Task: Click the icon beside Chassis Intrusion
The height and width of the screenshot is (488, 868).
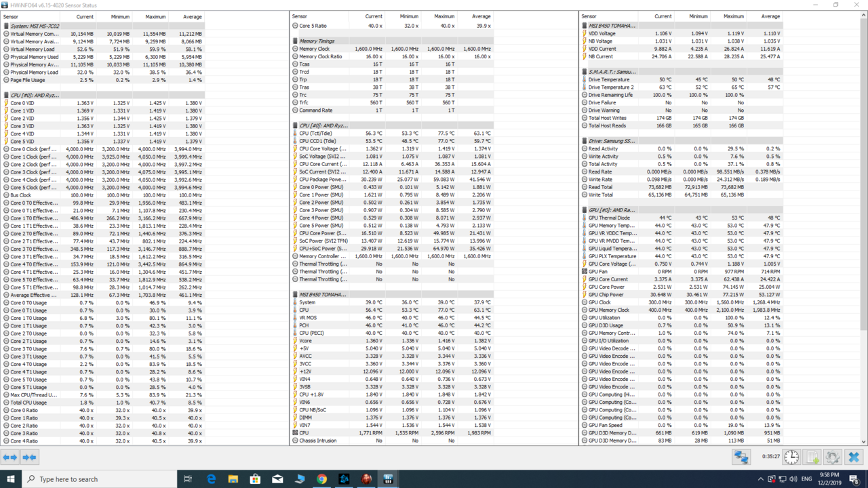Action: [x=295, y=441]
